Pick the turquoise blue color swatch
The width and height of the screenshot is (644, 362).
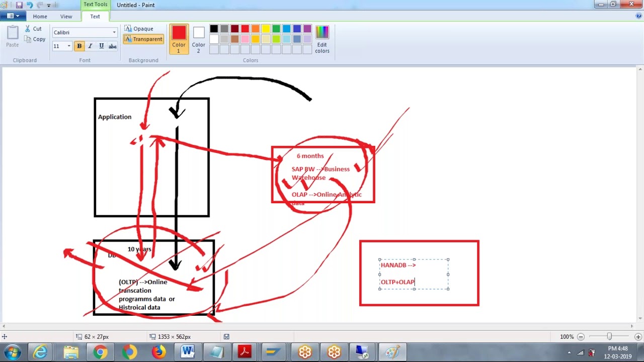click(286, 29)
